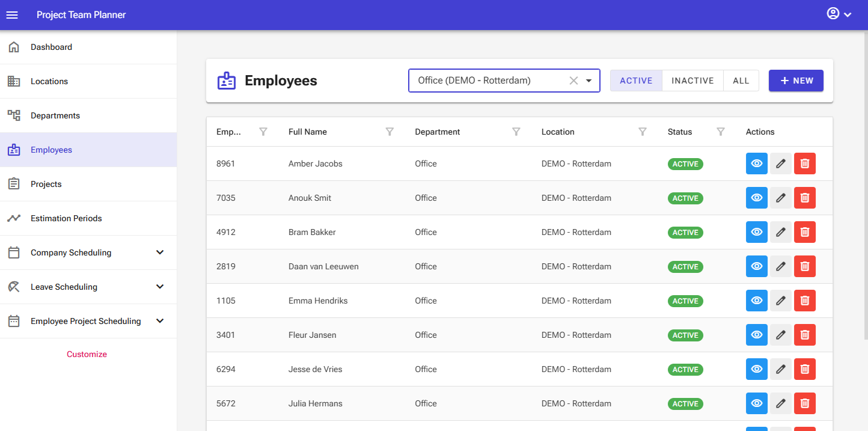The width and height of the screenshot is (868, 431).
Task: Edit Julia Hermans with pencil icon
Action: 781,403
